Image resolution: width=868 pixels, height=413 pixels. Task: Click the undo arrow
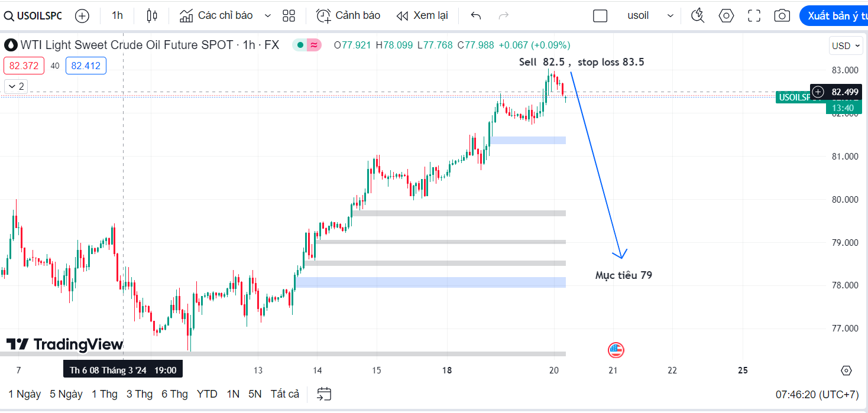pyautogui.click(x=476, y=16)
